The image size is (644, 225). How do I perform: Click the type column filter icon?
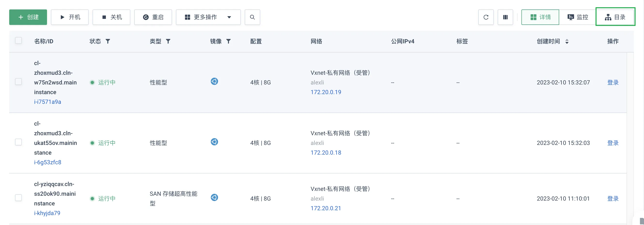(x=168, y=41)
